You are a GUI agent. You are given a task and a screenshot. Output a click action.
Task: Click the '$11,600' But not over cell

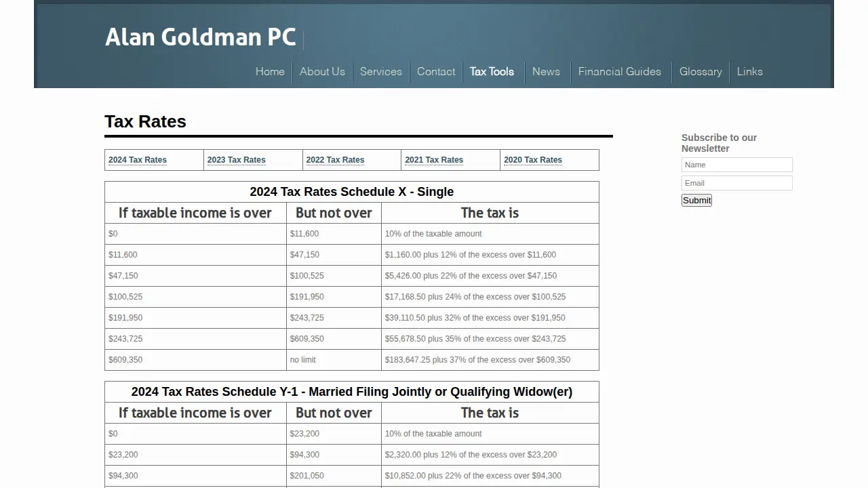pos(334,234)
